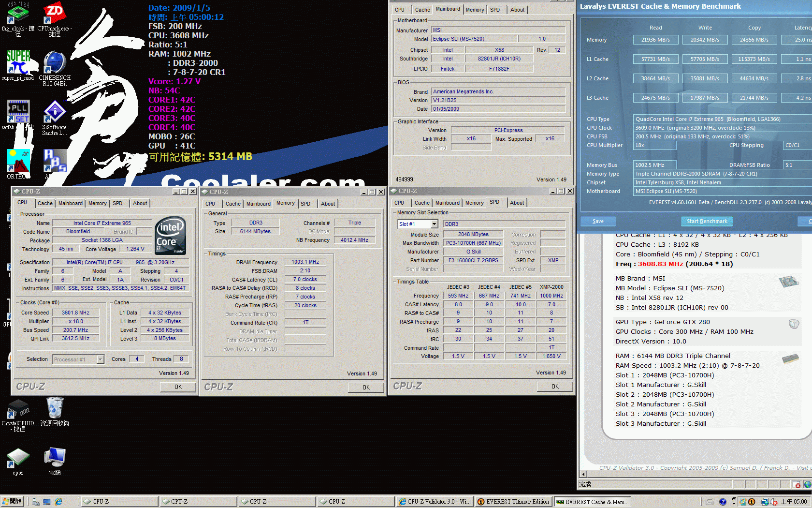
Task: Click the L3 Cache Read 24675 MB/s cell
Action: (655, 98)
